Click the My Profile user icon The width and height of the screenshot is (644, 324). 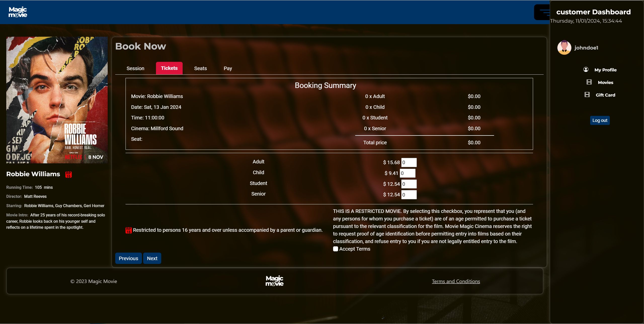tap(586, 70)
